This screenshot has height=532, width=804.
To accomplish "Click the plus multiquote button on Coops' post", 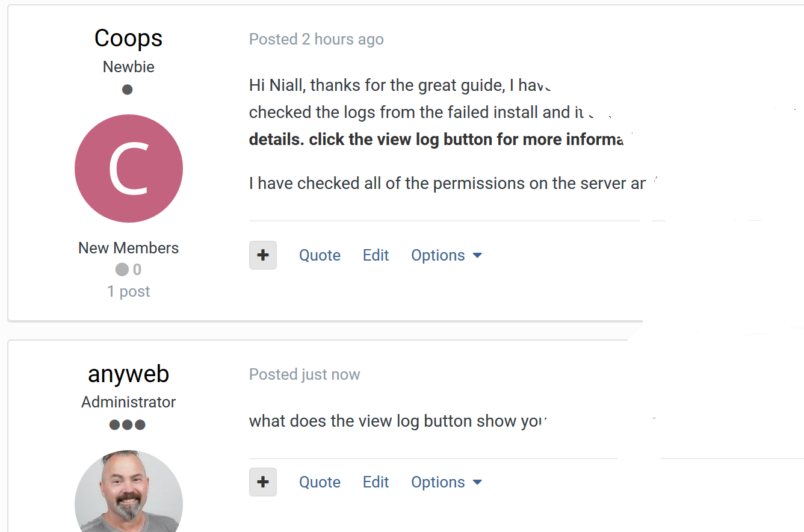I will pyautogui.click(x=263, y=255).
